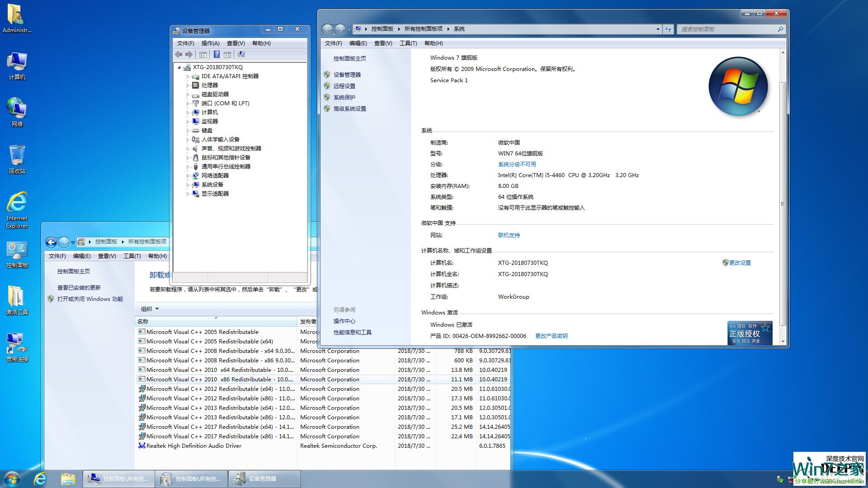Click the 联机支持 hyperlink in System panel

click(508, 235)
